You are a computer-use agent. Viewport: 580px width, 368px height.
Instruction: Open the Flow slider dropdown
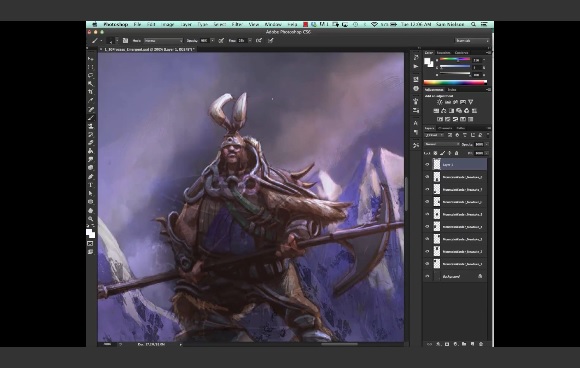click(x=250, y=40)
